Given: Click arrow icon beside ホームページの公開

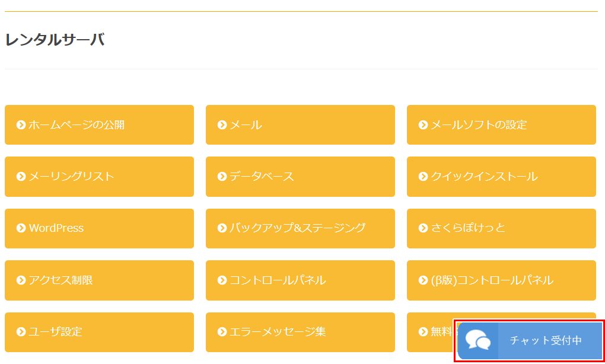Looking at the screenshot, I should [21, 125].
